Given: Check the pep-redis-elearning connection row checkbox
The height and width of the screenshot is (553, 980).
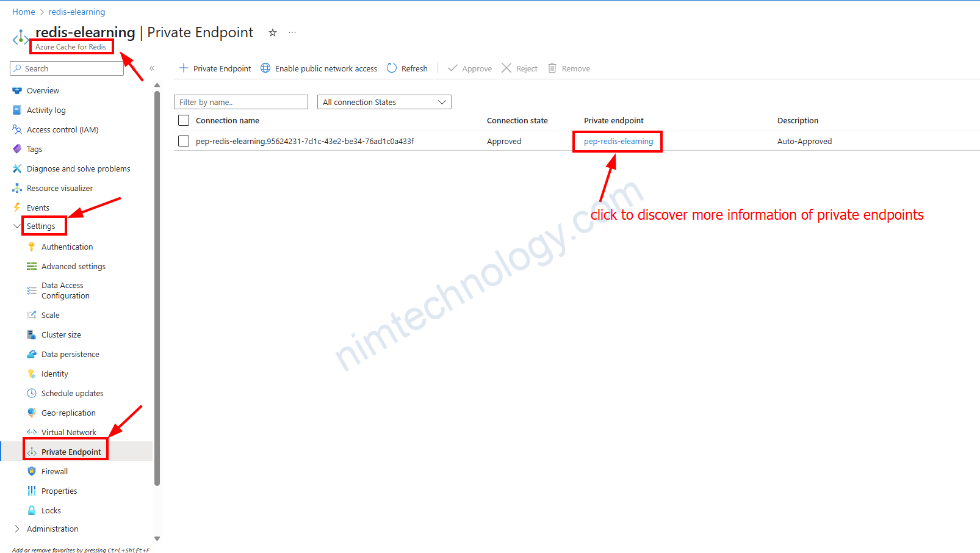Looking at the screenshot, I should click(x=184, y=141).
